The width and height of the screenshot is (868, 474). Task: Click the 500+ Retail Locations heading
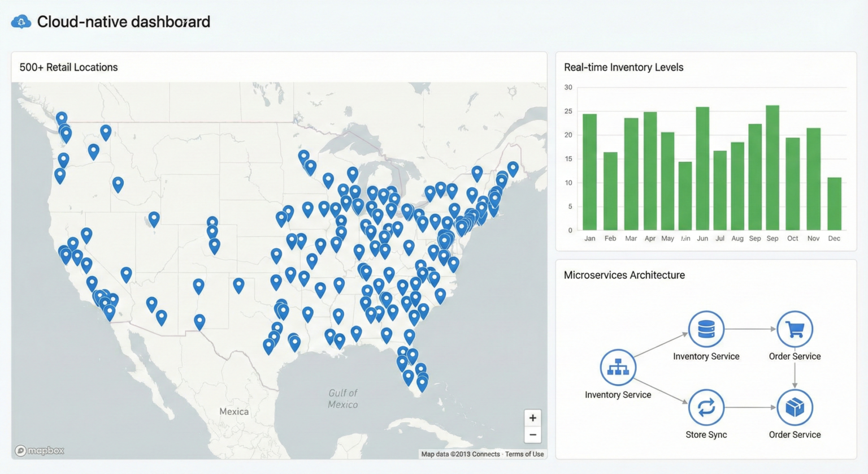(x=68, y=67)
